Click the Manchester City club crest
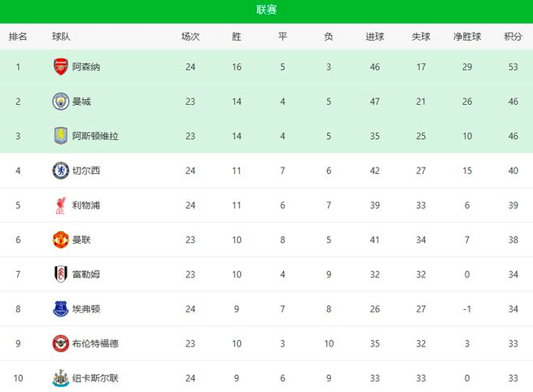The image size is (533, 392). click(61, 102)
